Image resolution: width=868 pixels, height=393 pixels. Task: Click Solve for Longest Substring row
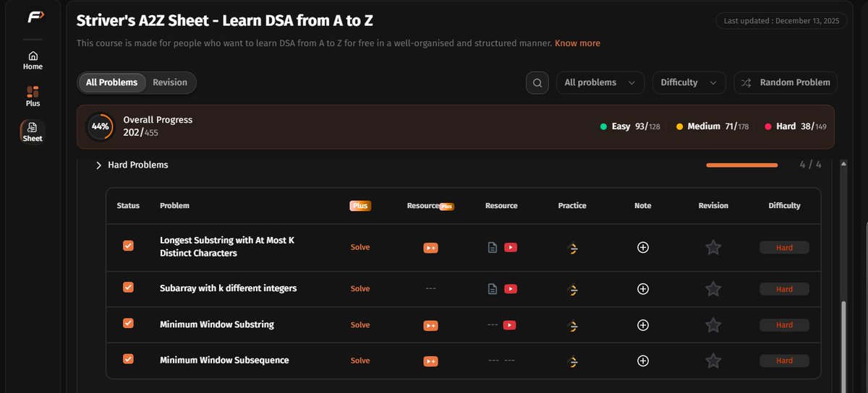pos(360,247)
